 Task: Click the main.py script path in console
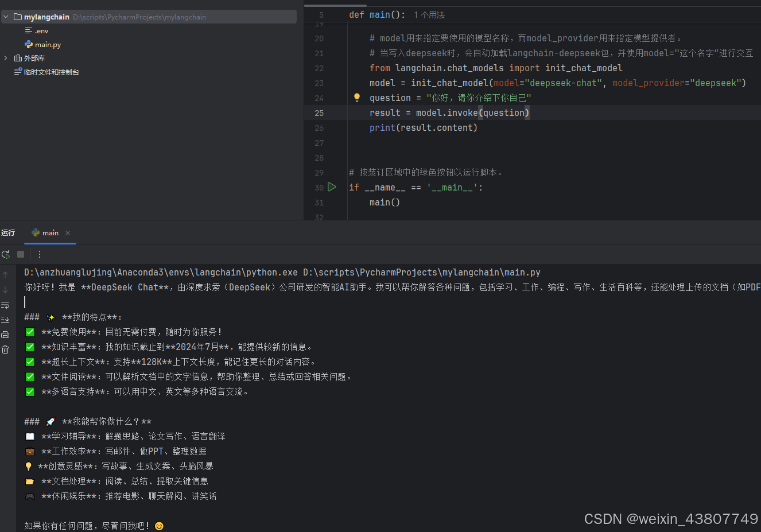[422, 273]
